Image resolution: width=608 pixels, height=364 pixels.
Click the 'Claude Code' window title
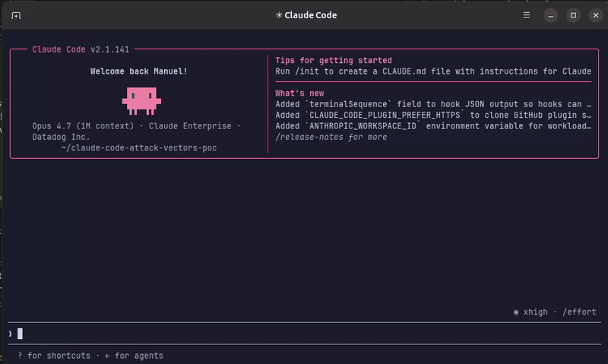[x=306, y=15]
